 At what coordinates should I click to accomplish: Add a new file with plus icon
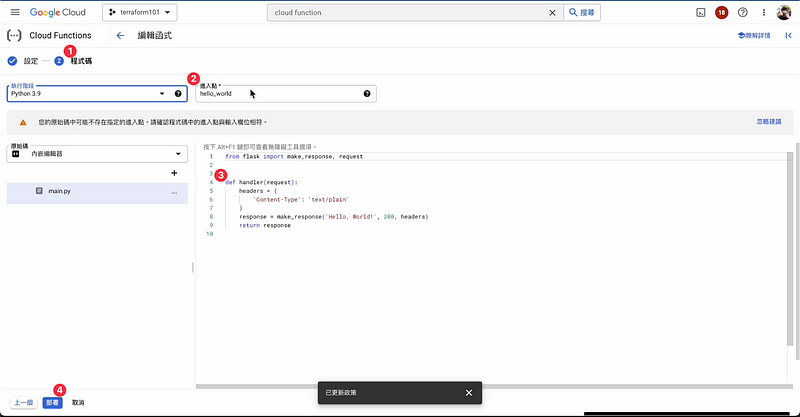click(174, 173)
